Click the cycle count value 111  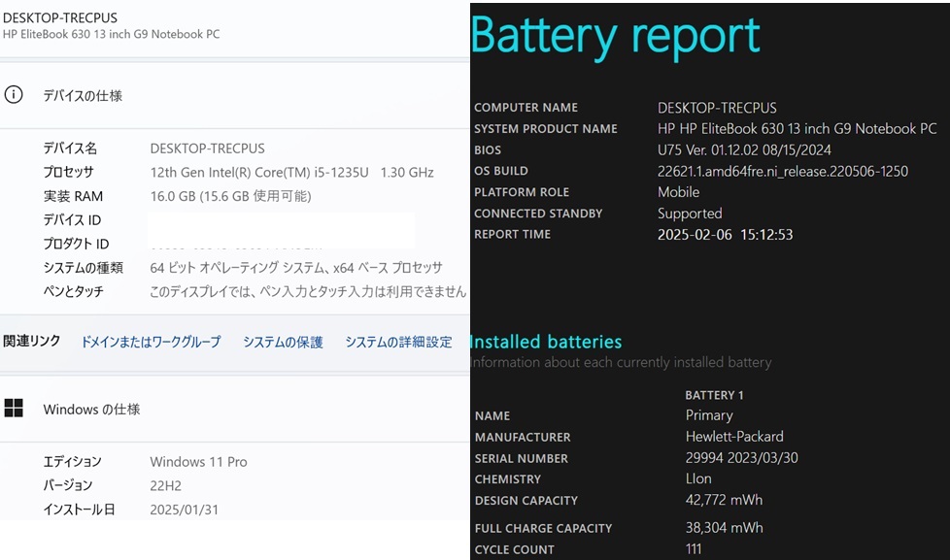(694, 549)
